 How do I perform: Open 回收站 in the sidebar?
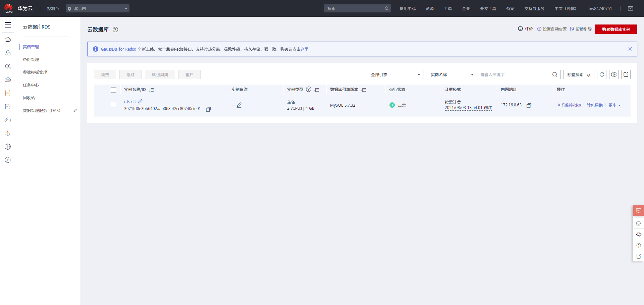[x=29, y=98]
